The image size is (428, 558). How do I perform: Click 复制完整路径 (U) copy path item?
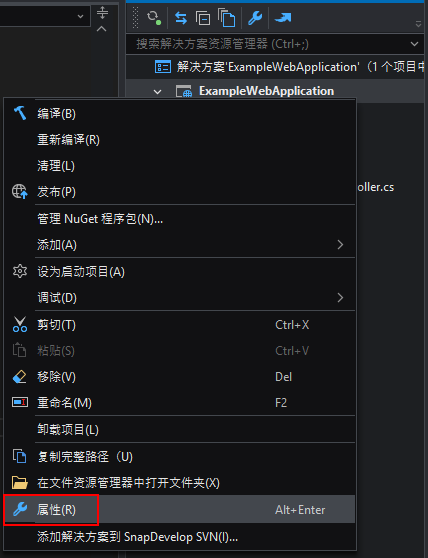[x=179, y=457]
